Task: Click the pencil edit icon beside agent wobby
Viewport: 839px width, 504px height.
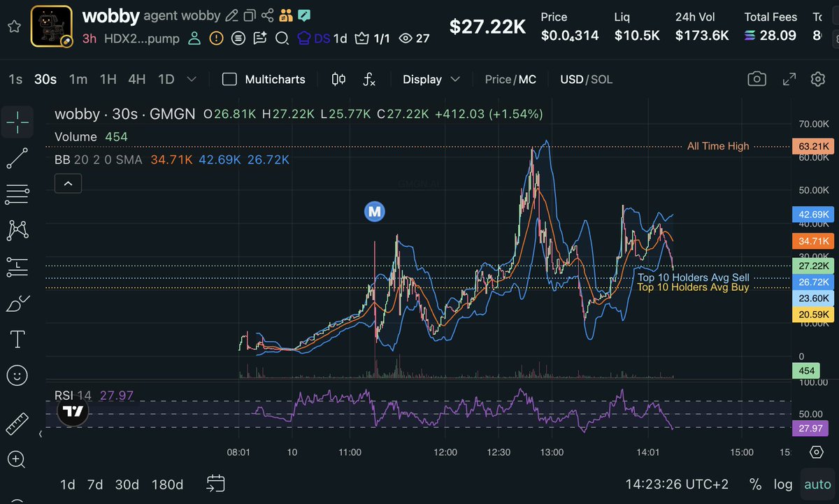Action: [231, 15]
